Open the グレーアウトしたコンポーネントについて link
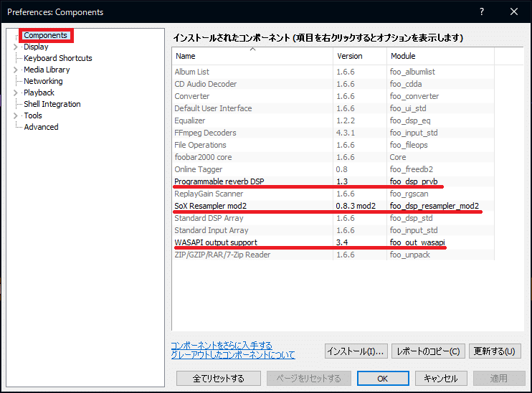Viewport: 532px width, 393px height. (233, 355)
